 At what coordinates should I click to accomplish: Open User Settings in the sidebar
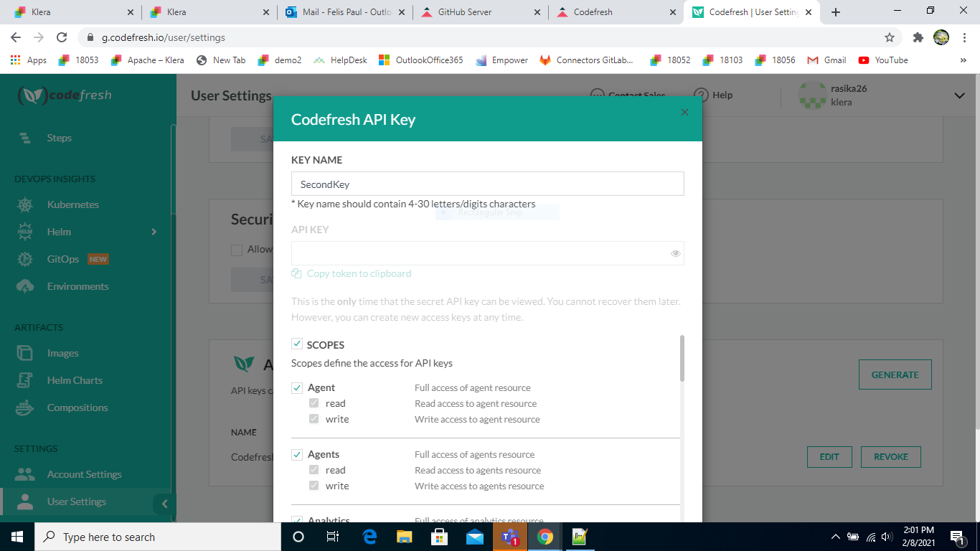point(77,501)
